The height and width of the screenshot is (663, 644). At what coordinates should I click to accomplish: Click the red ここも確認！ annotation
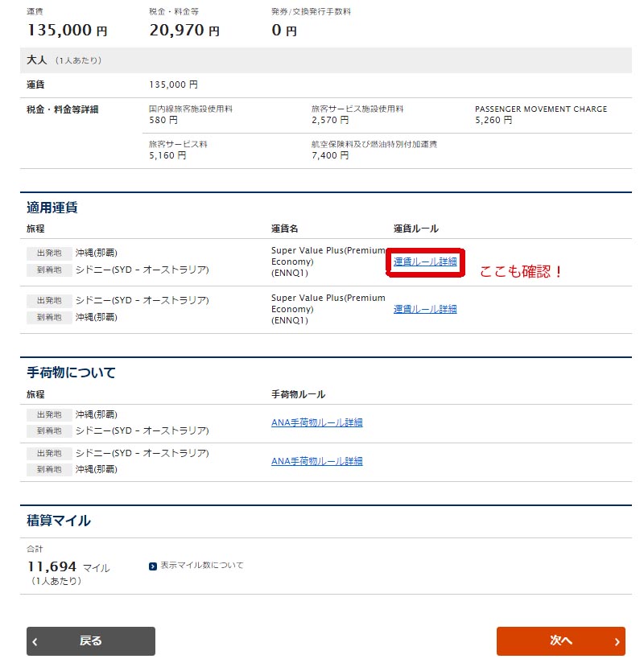click(522, 272)
